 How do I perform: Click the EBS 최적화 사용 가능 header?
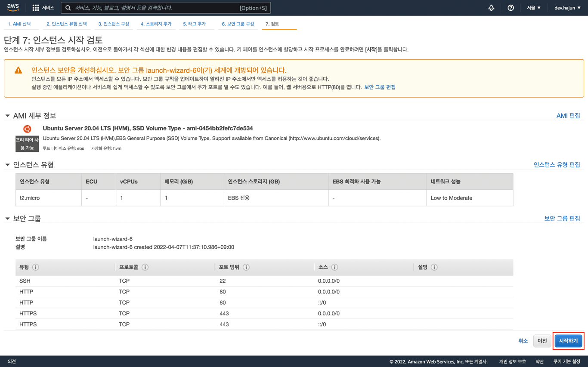377,182
